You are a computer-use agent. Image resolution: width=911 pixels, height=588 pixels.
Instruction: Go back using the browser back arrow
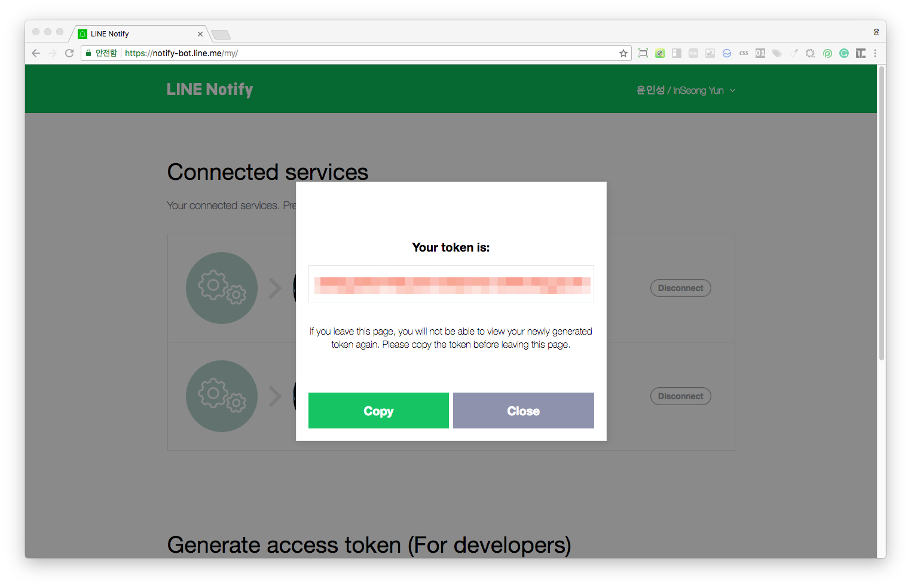[x=36, y=53]
